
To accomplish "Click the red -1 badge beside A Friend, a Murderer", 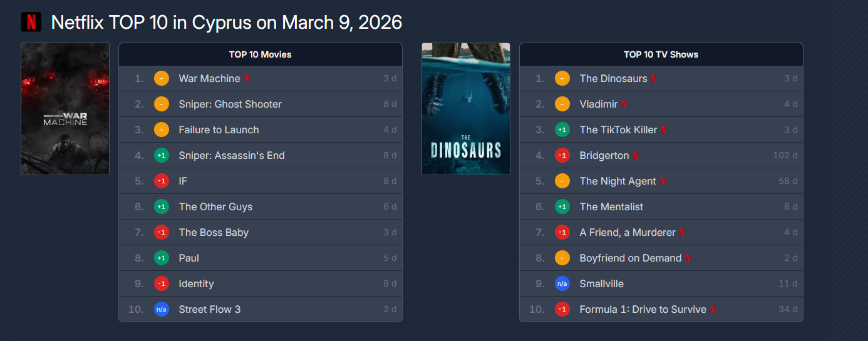I will pyautogui.click(x=562, y=232).
